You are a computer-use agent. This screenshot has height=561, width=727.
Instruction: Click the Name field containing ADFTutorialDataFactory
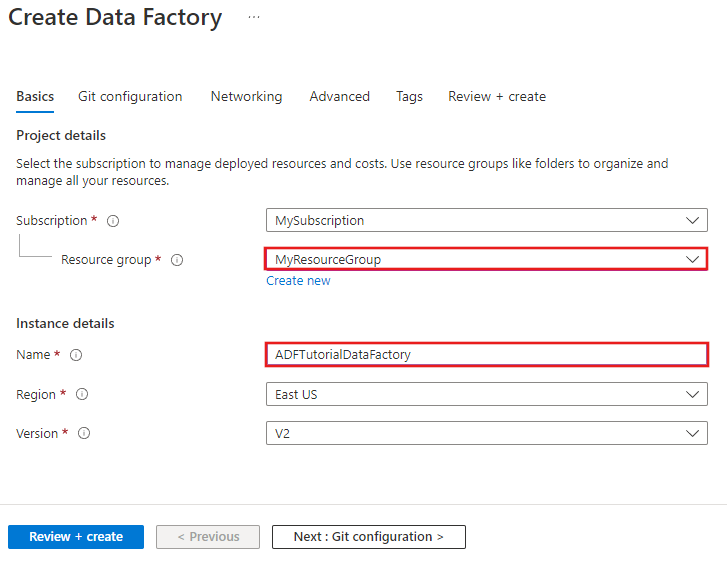pyautogui.click(x=486, y=354)
